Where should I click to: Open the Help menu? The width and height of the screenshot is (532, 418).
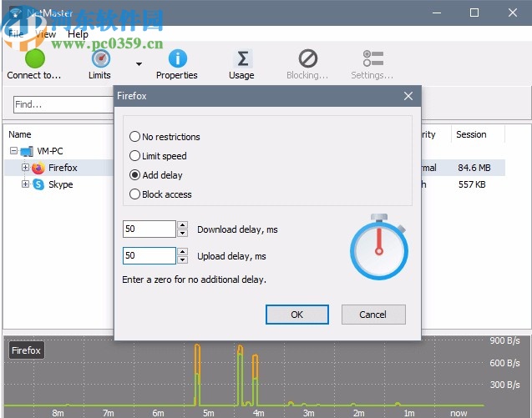78,34
